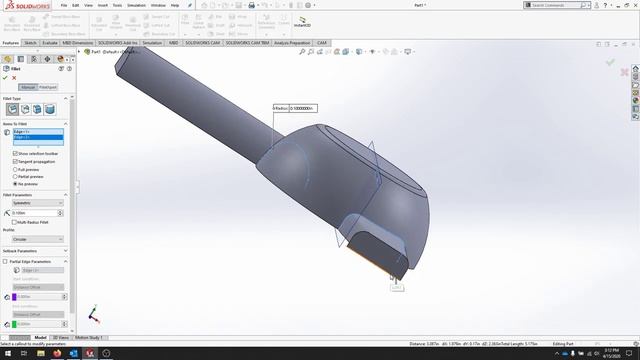640x360 pixels.
Task: Switch to SOLIDWORKS Add-Ins tab
Action: pyautogui.click(x=118, y=43)
